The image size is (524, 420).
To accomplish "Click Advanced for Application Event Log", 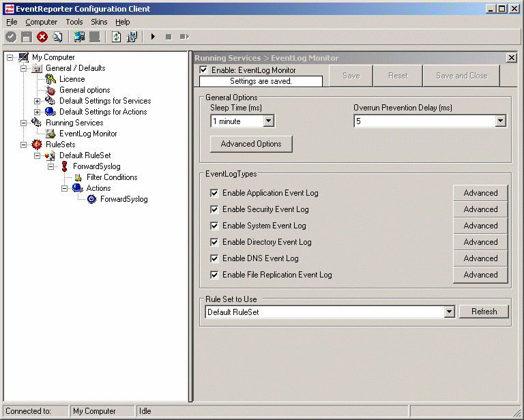I will point(480,193).
